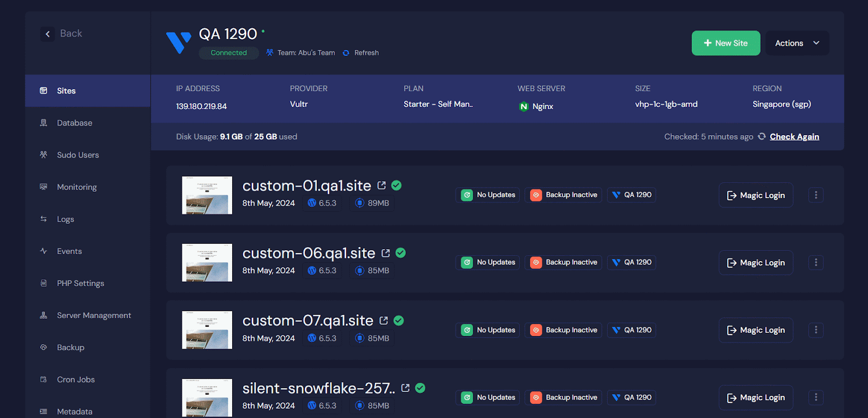The height and width of the screenshot is (418, 868).
Task: Expand three-dot options for custom-06.qa1.site
Action: tap(815, 263)
